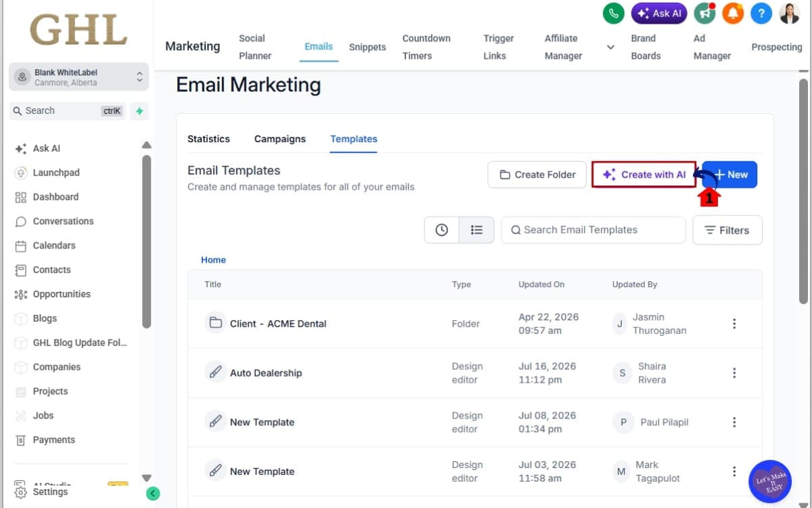
Task: Open the Trigger Links tab
Action: click(499, 47)
